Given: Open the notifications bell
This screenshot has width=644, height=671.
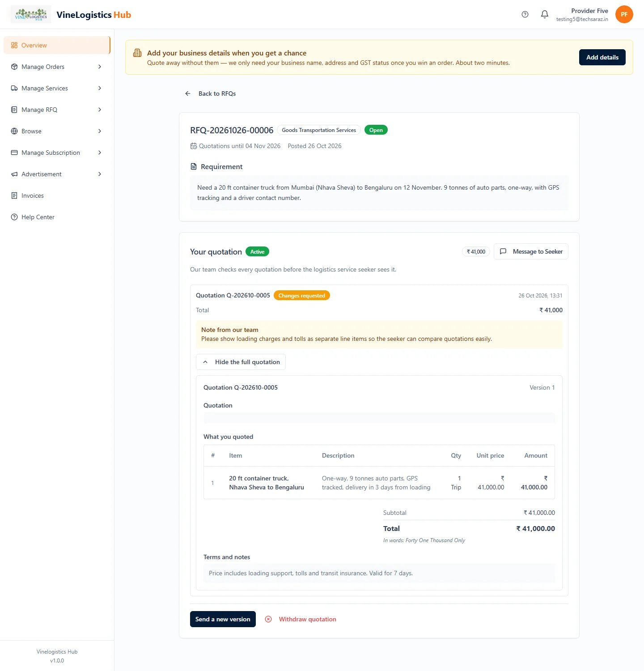Looking at the screenshot, I should click(545, 14).
